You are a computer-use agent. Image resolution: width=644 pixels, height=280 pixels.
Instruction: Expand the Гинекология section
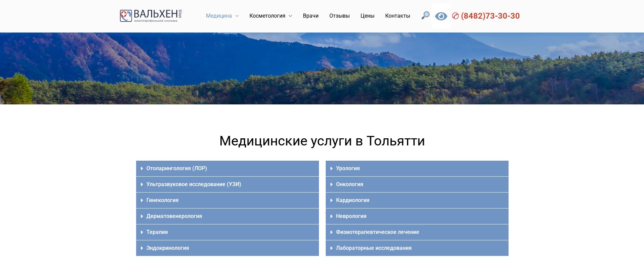(x=228, y=200)
